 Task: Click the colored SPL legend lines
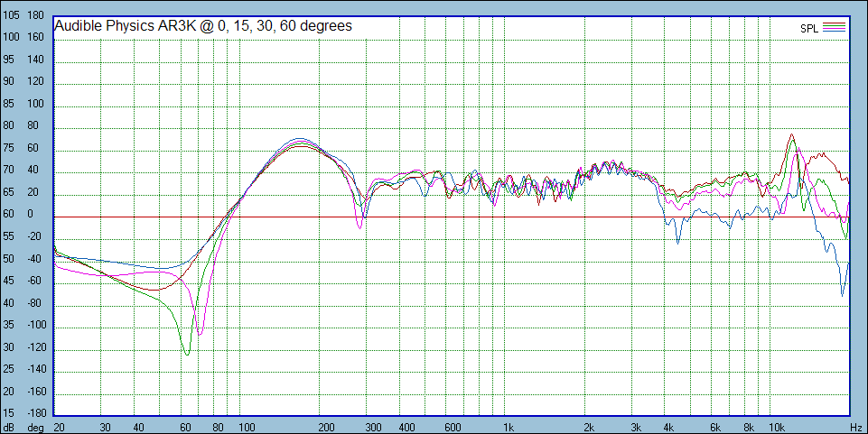point(835,27)
